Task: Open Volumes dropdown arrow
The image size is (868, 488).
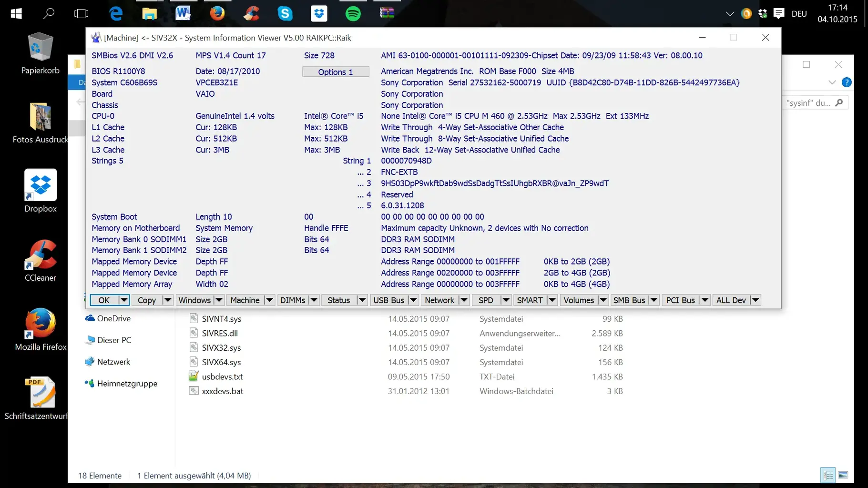Action: 603,300
